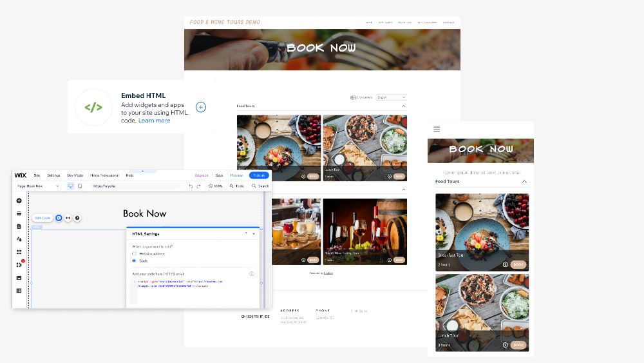Select the Website address radio option
Image resolution: width=644 pixels, height=363 pixels.
(135, 253)
